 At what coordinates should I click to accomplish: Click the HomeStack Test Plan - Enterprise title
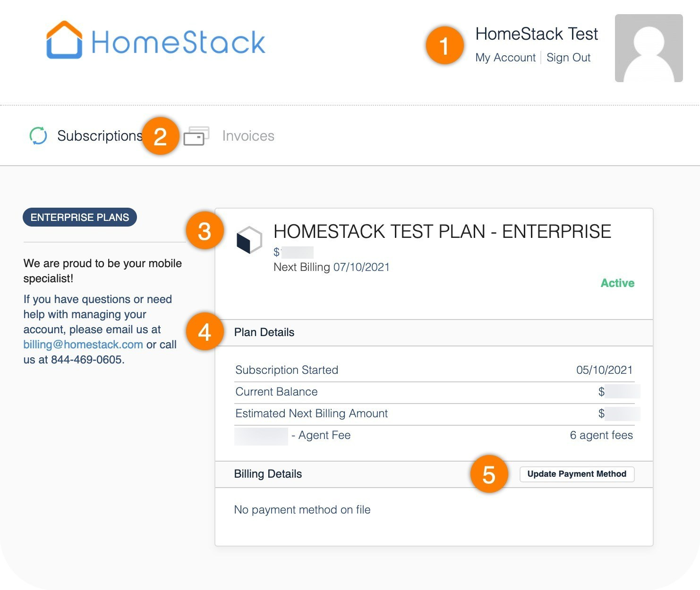point(442,231)
